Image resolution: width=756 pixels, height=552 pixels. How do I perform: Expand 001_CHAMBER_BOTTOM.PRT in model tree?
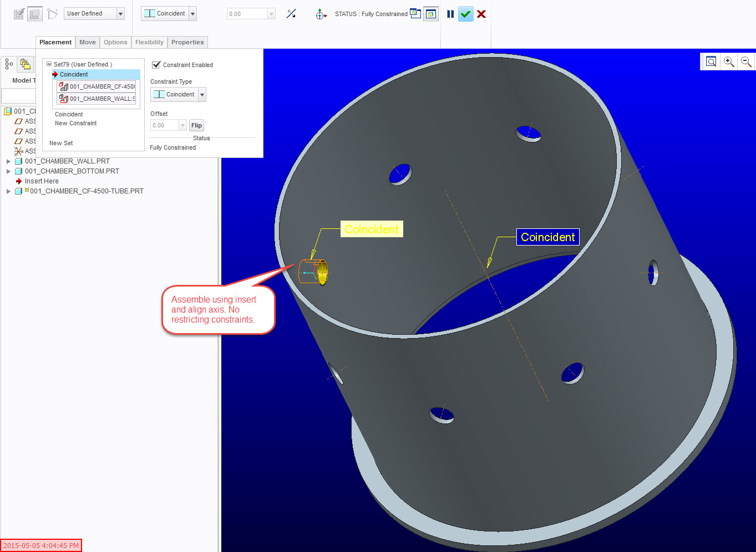click(8, 171)
